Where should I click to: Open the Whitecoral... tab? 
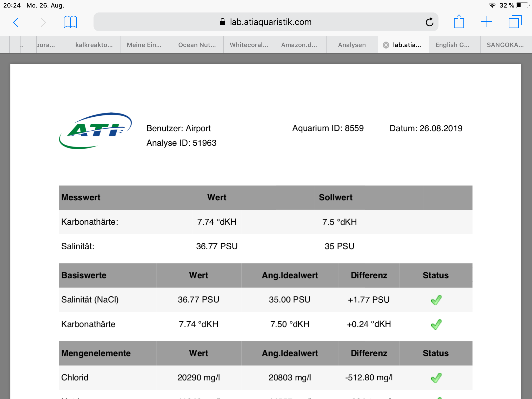pyautogui.click(x=249, y=45)
